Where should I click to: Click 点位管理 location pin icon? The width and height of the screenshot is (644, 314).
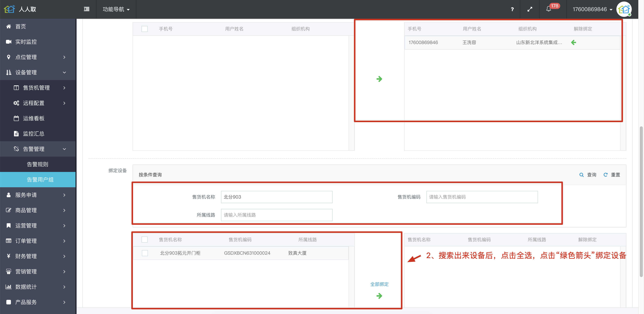(x=8, y=57)
